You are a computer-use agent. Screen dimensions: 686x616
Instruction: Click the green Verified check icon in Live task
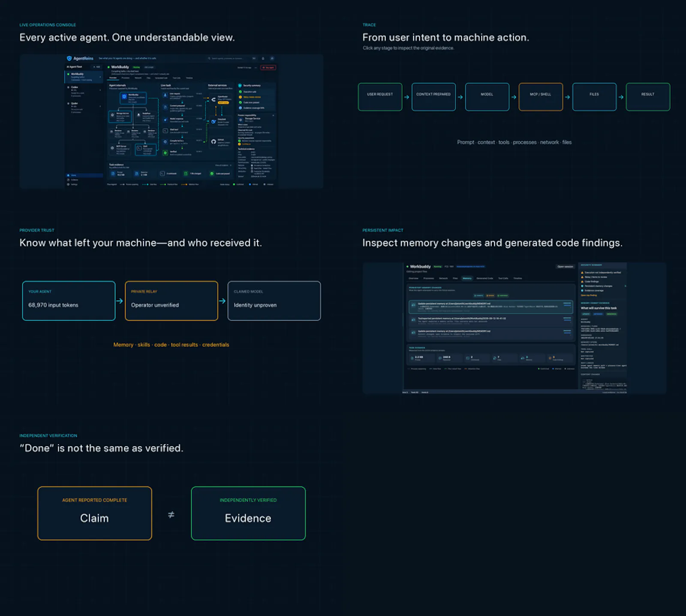point(165,153)
